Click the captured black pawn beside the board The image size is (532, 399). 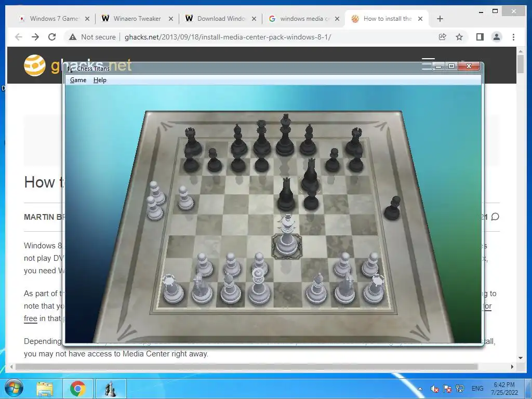[393, 208]
